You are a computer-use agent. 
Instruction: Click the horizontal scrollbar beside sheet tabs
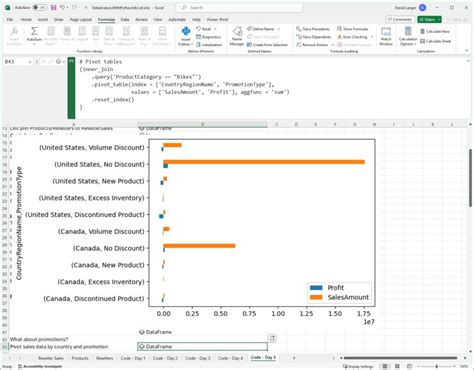coord(400,358)
